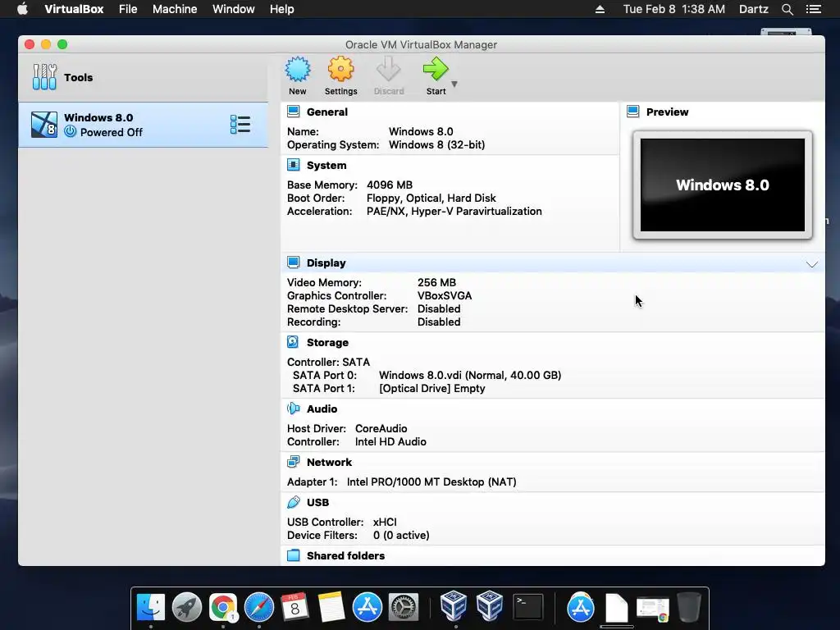Click the Preview section monitor icon
This screenshot has width=840, height=630.
tap(632, 112)
